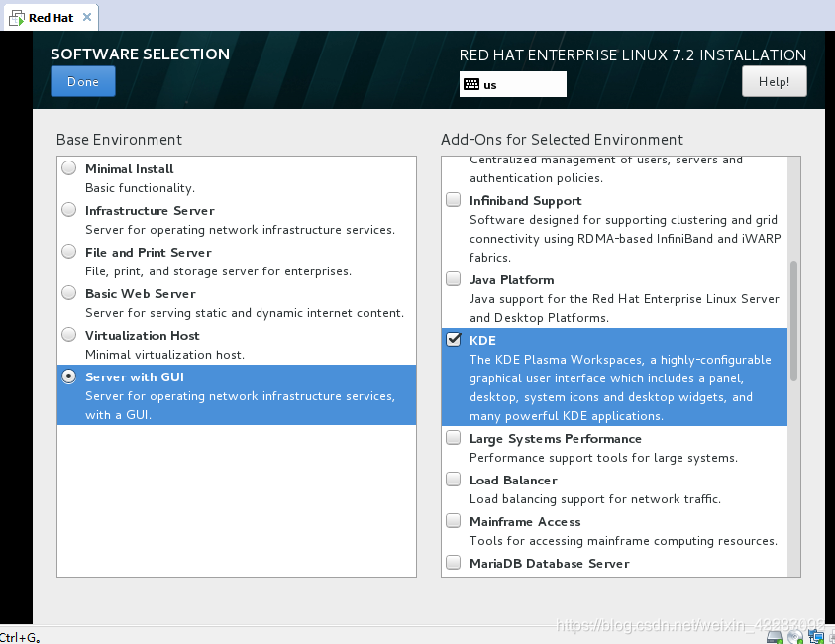
Task: Uncheck the KDE add-on checkbox
Action: 454,339
